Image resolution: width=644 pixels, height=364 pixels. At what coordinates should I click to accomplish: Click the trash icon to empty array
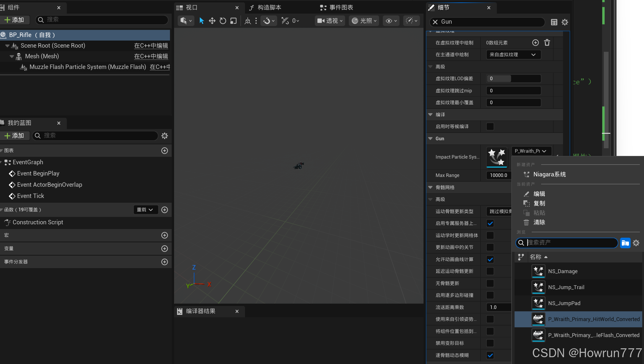[x=547, y=43]
